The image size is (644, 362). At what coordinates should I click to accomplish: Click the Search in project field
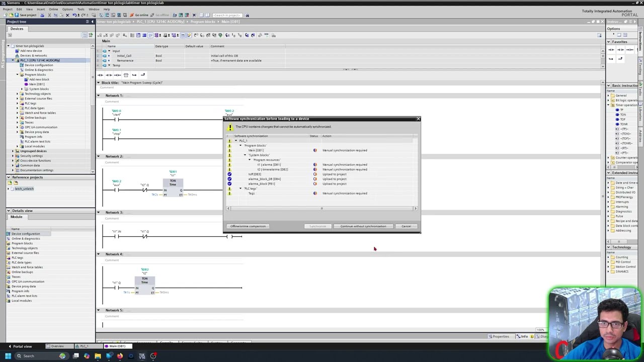[x=227, y=15]
